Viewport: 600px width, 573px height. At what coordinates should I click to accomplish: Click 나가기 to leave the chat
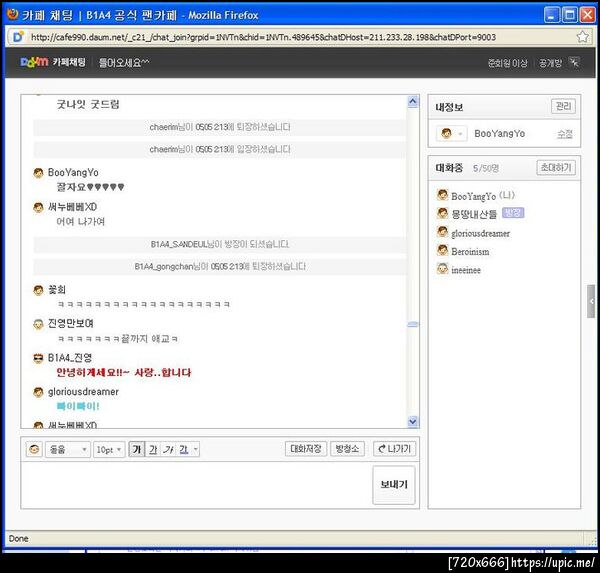pos(394,449)
